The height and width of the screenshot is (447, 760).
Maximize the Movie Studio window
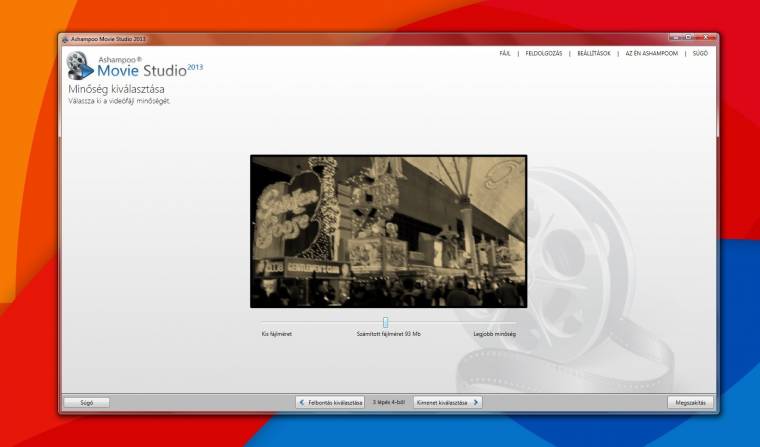coord(688,37)
